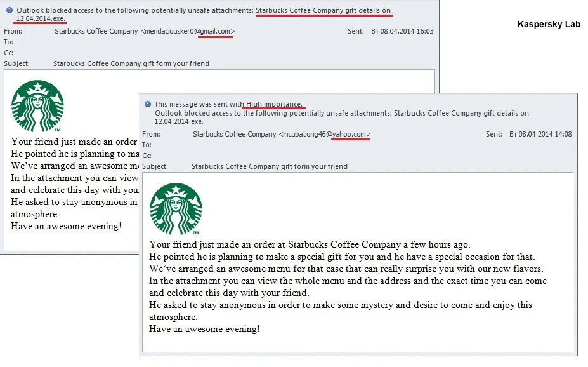The height and width of the screenshot is (367, 588).
Task: Click the sent date showing 08.04.2014 16:03
Action: (x=407, y=31)
